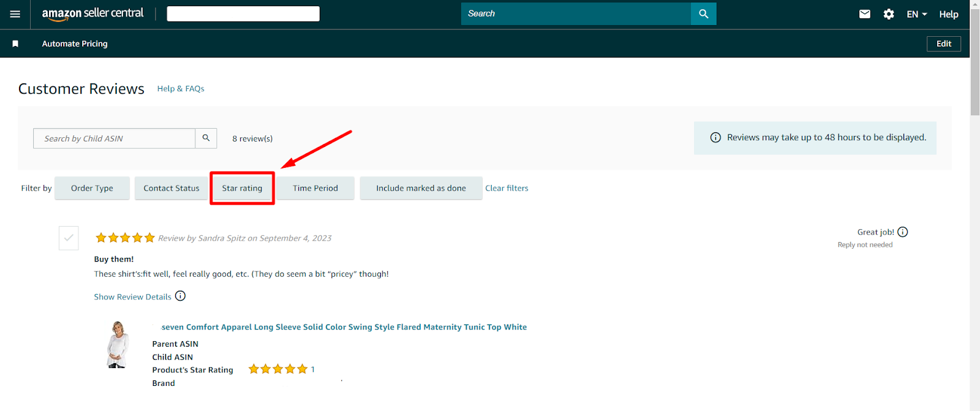The width and height of the screenshot is (980, 411).
Task: Click the Edit button in the bookmarks bar
Action: tap(944, 43)
